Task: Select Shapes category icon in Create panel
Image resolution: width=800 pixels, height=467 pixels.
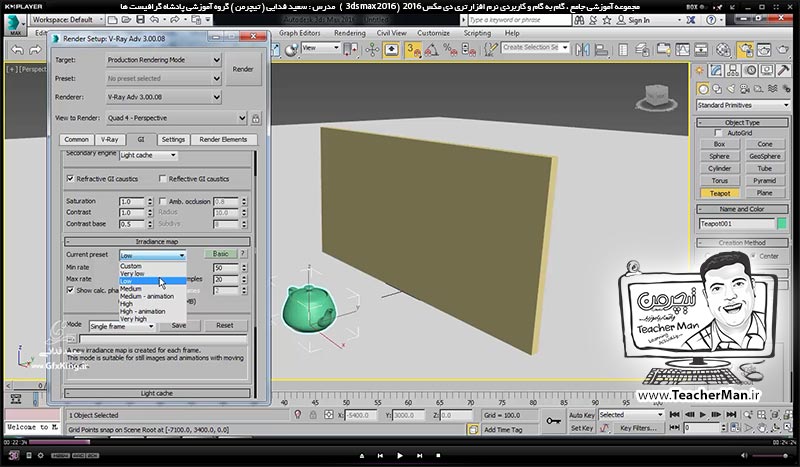Action: (x=717, y=89)
